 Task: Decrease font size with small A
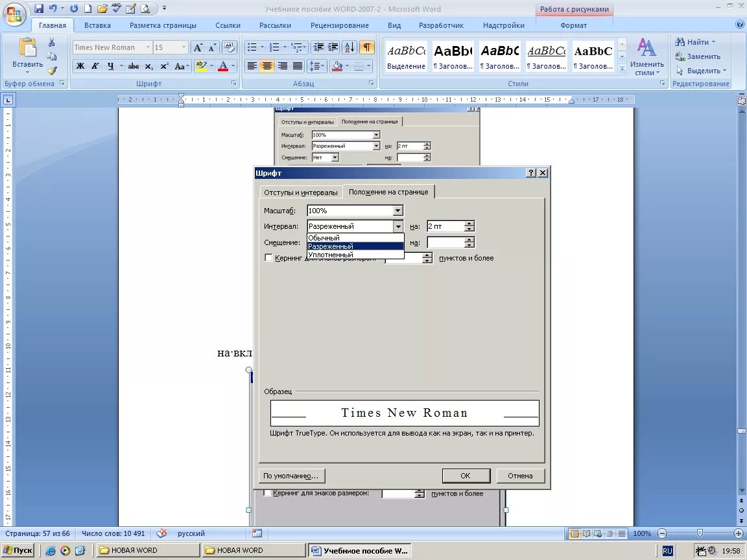[212, 47]
